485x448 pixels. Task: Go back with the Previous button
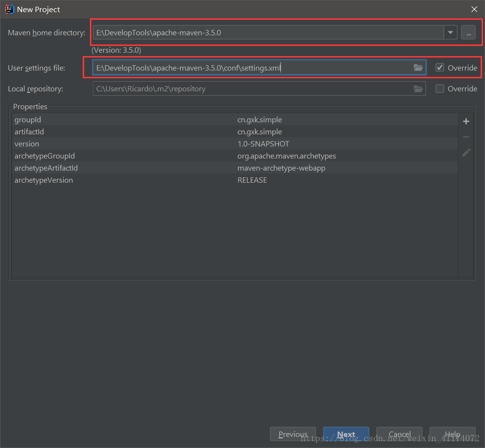pyautogui.click(x=293, y=434)
